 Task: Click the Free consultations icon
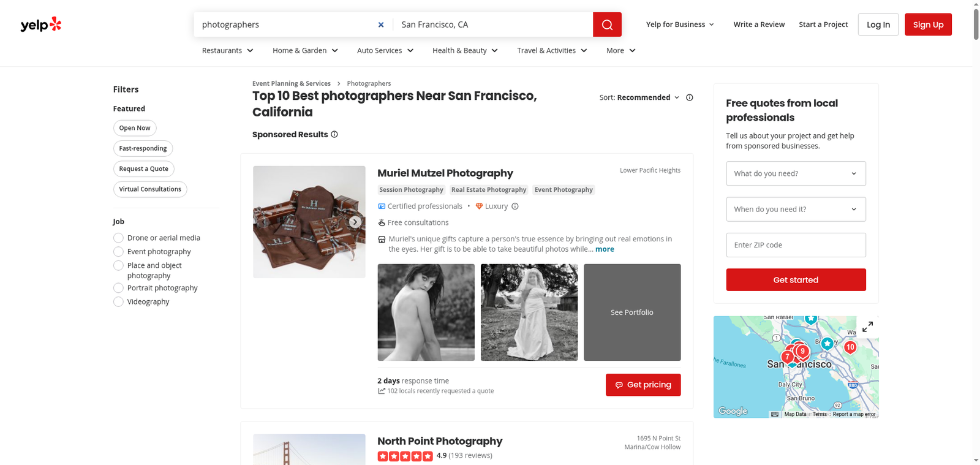coord(382,222)
